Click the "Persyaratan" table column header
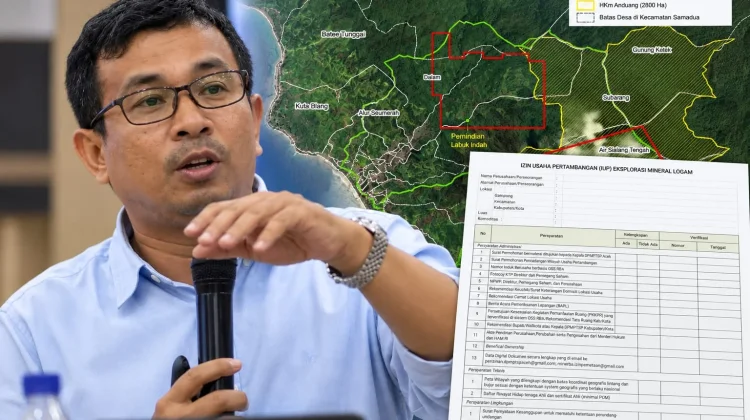The height and width of the screenshot is (420, 750). pos(551,236)
